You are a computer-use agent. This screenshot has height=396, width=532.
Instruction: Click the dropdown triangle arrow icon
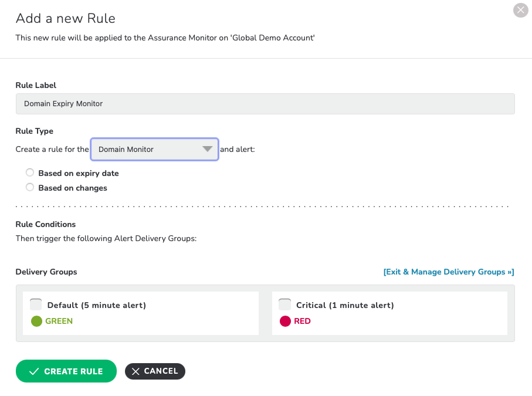[x=207, y=149]
